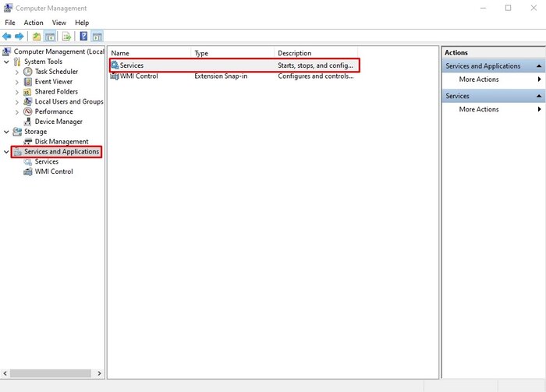Select Device Manager in the tree
Image resolution: width=546 pixels, height=392 pixels.
pos(58,122)
